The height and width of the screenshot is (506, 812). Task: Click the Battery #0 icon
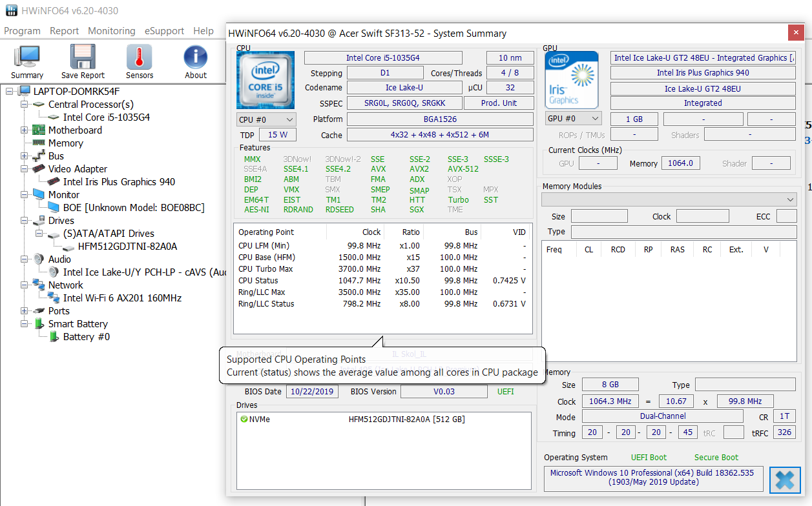pos(55,336)
